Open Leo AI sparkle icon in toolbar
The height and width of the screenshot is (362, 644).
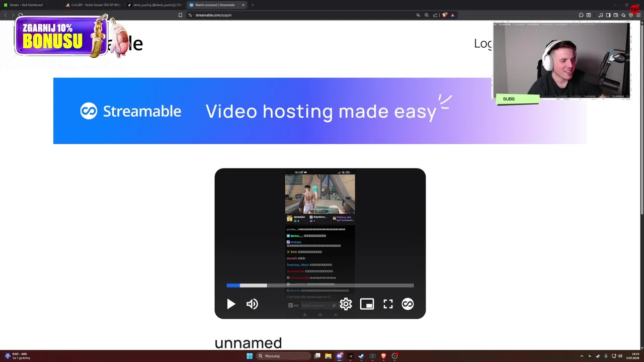(x=623, y=15)
